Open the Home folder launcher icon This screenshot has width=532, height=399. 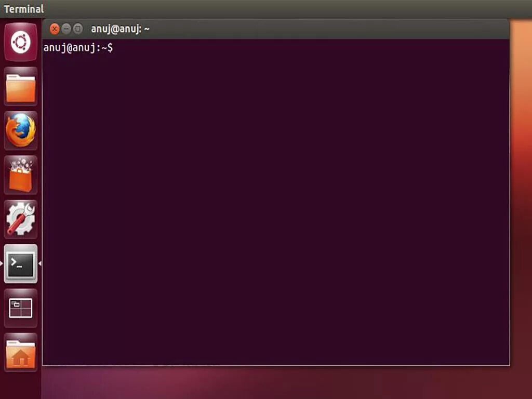[x=21, y=353]
